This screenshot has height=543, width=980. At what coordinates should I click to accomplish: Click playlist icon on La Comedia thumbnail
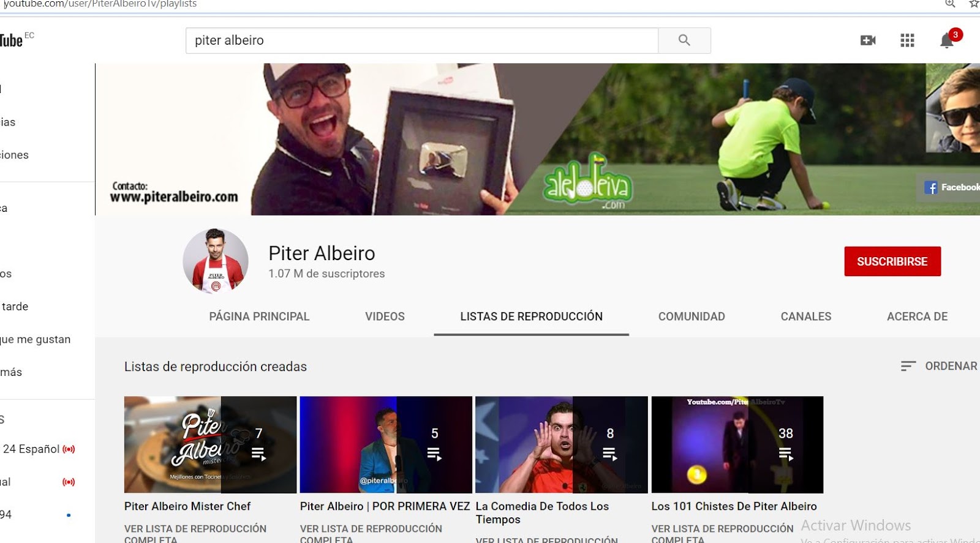(610, 454)
